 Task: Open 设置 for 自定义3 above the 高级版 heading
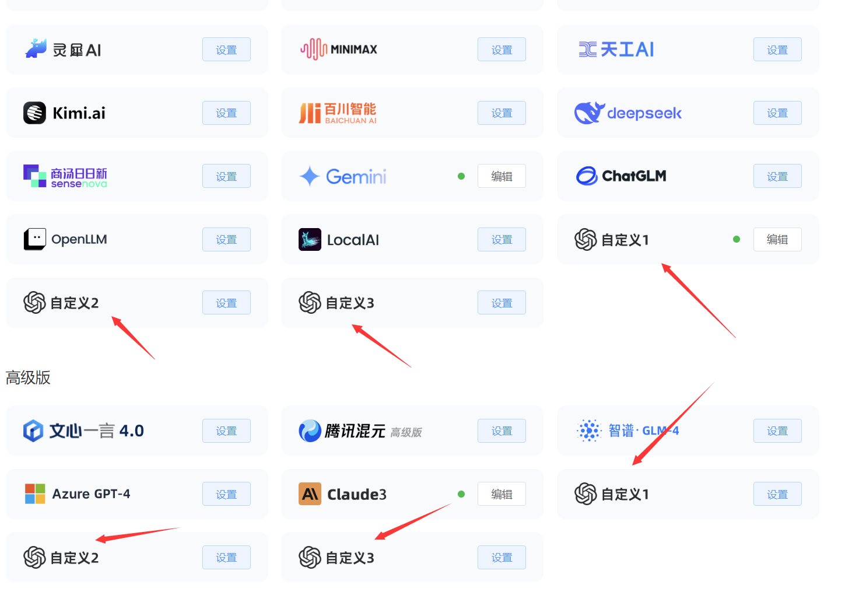point(502,303)
